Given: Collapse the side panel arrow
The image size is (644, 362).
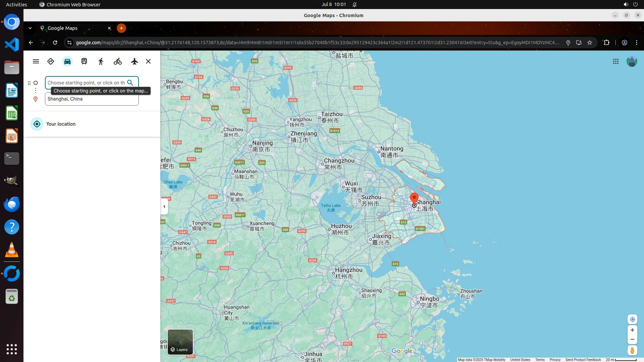Looking at the screenshot, I should 164,206.
